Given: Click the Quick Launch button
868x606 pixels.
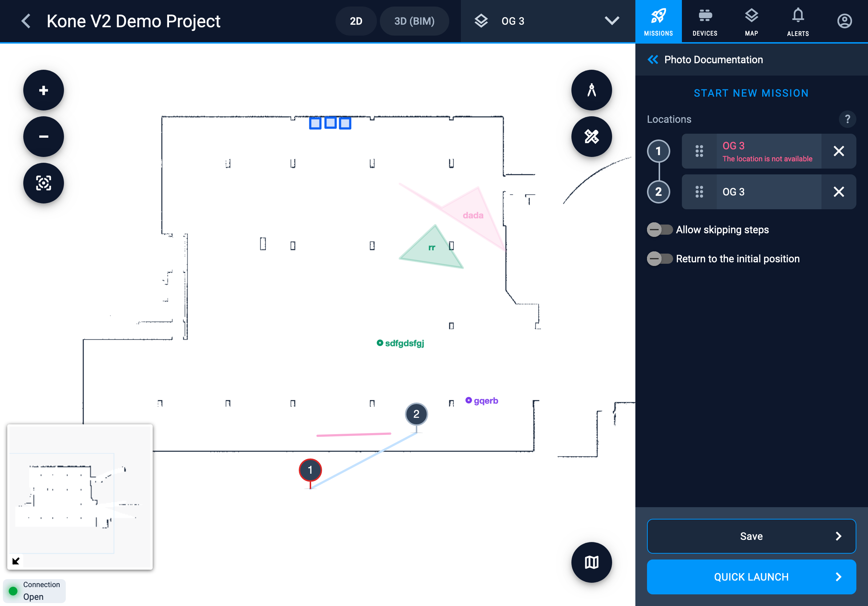Looking at the screenshot, I should [751, 577].
